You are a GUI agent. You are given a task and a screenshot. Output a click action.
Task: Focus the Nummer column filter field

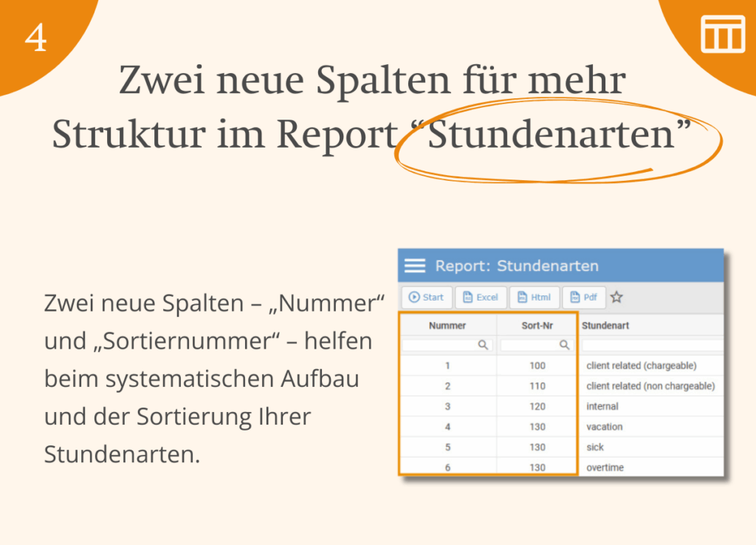click(447, 345)
